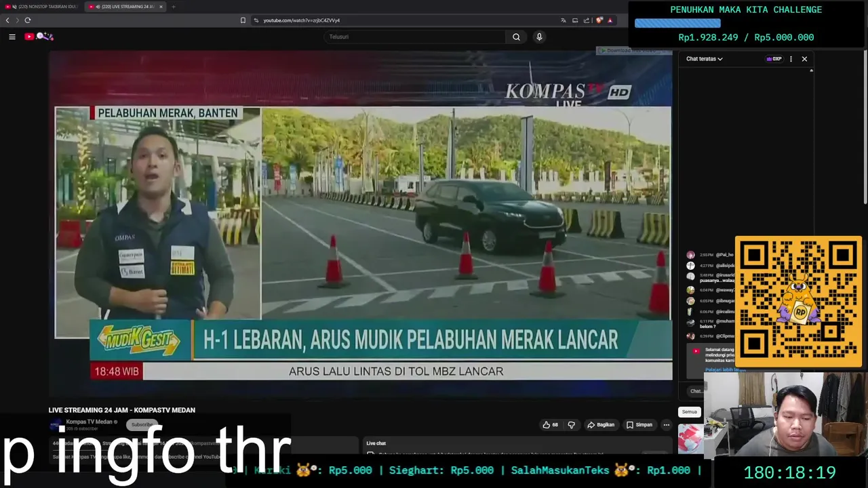Image resolution: width=868 pixels, height=488 pixels.
Task: Click the youtube.com address bar URL
Action: click(302, 20)
